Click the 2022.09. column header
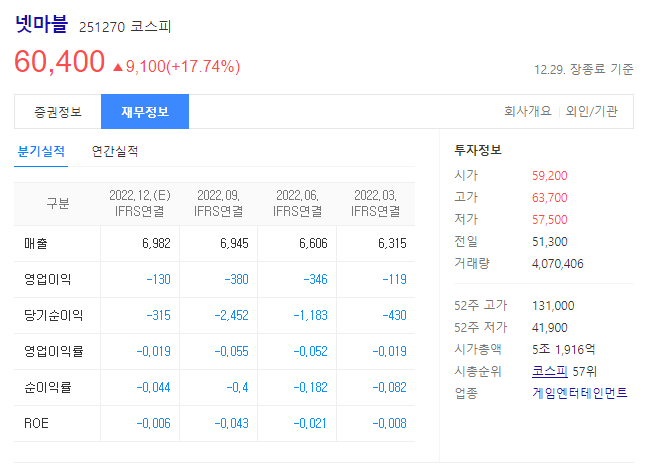The height and width of the screenshot is (464, 654). pos(218,203)
